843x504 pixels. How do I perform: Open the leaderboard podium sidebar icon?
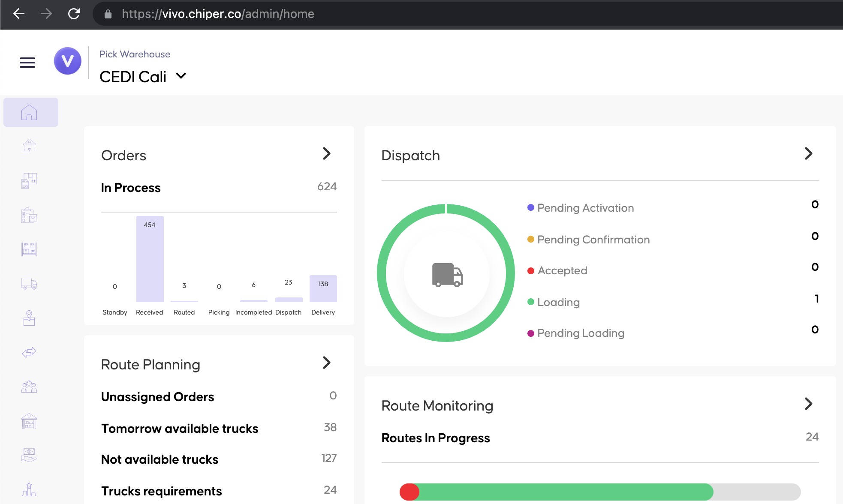(29, 489)
